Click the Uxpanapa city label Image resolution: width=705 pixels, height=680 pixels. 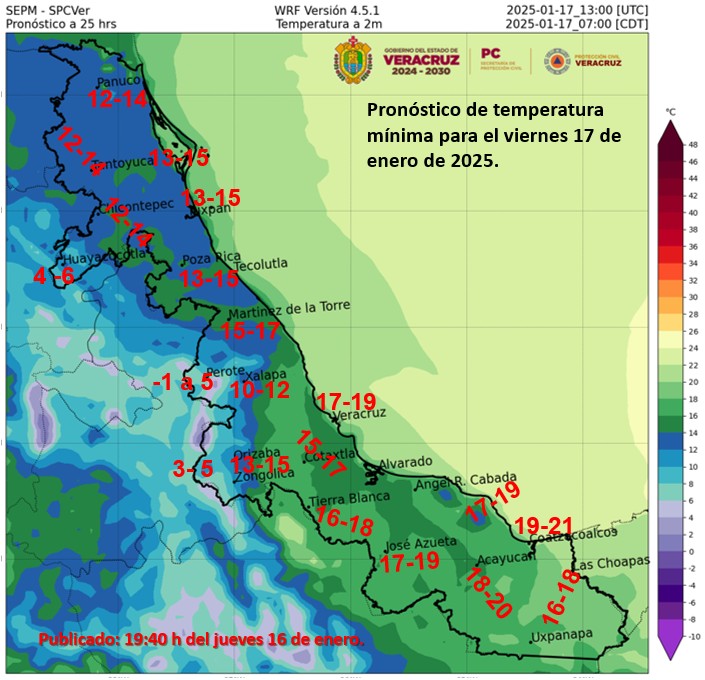pyautogui.click(x=562, y=635)
